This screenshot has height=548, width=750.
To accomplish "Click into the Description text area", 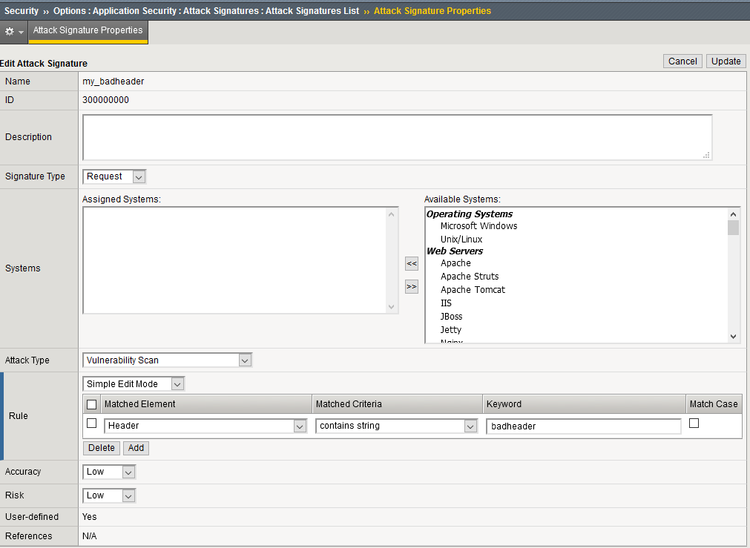I will click(x=397, y=137).
